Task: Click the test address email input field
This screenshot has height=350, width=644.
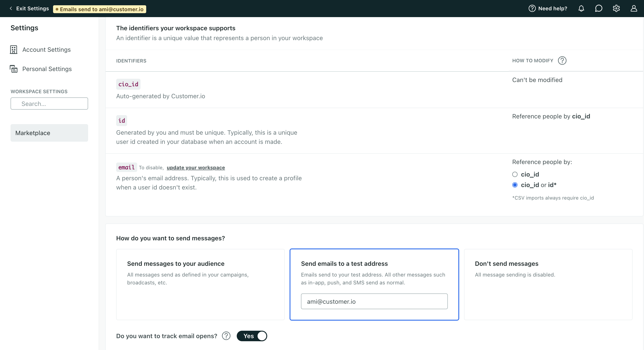Action: (374, 302)
